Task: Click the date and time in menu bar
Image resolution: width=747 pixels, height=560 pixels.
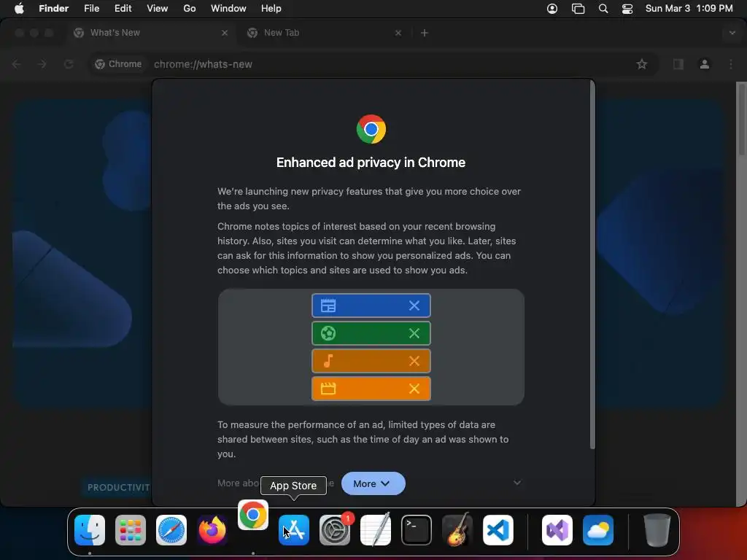Action: 689,9
